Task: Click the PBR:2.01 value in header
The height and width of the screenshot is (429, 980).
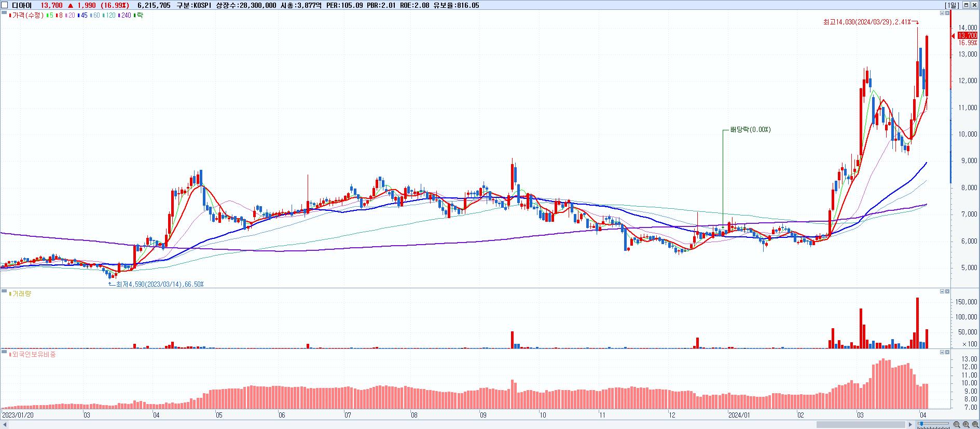Action: 382,6
